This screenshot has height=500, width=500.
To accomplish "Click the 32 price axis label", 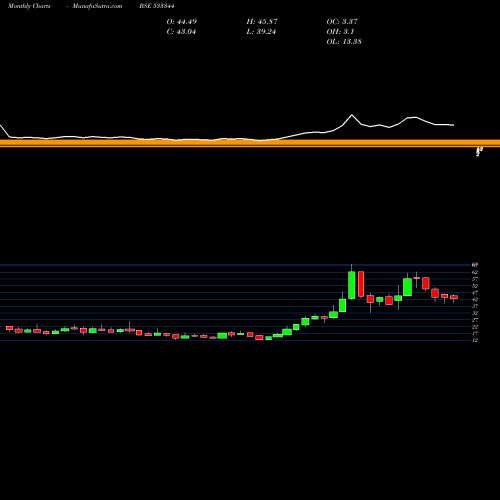I will coord(475,313).
